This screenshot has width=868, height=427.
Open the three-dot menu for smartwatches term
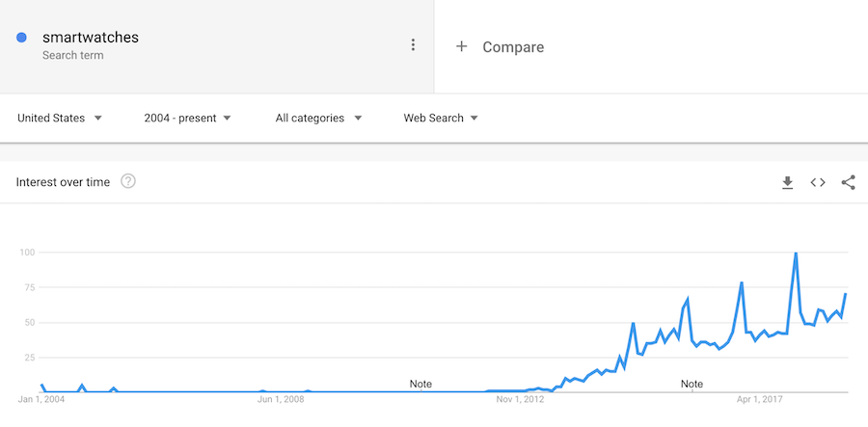(x=413, y=45)
